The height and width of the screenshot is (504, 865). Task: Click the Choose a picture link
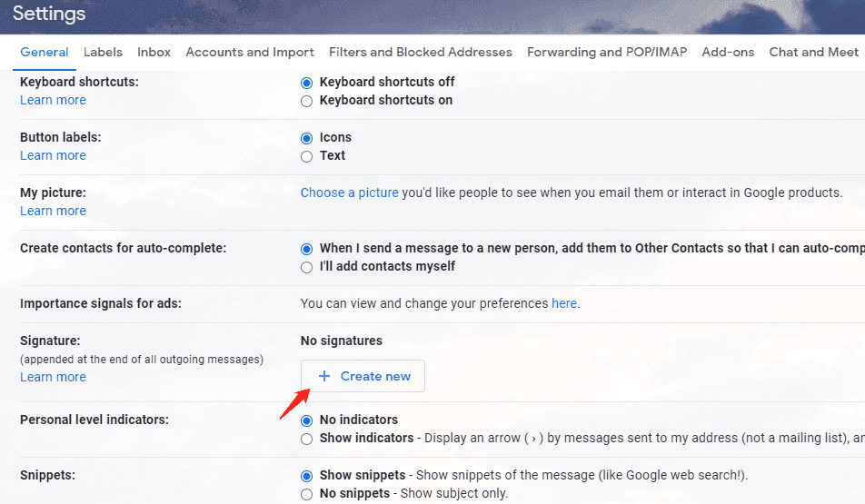(x=349, y=193)
